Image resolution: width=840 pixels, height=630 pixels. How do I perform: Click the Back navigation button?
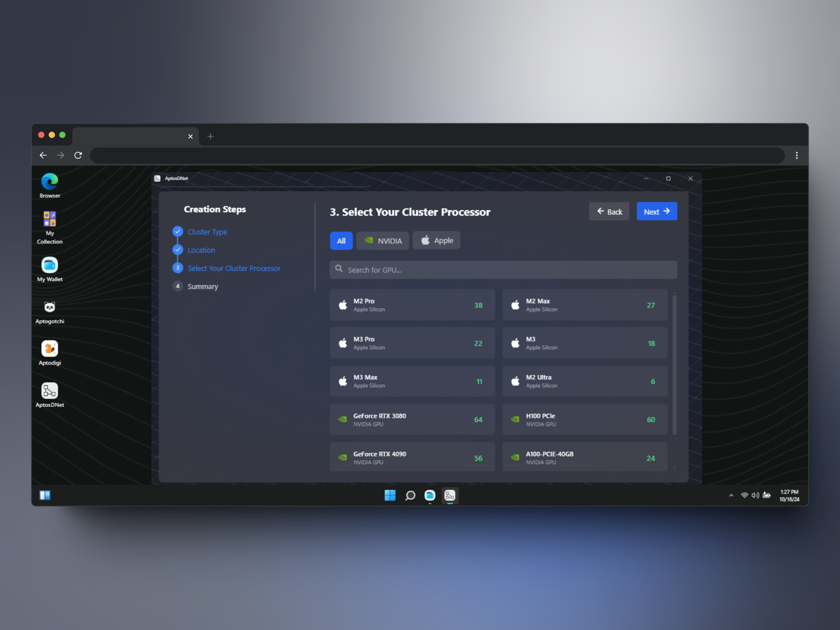(x=609, y=211)
